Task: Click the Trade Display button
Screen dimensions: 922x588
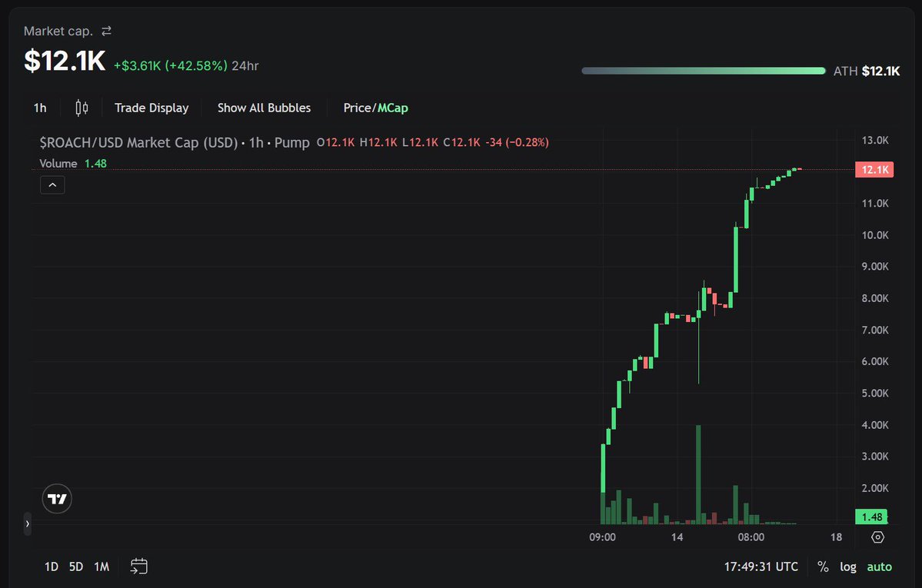Action: pos(151,108)
